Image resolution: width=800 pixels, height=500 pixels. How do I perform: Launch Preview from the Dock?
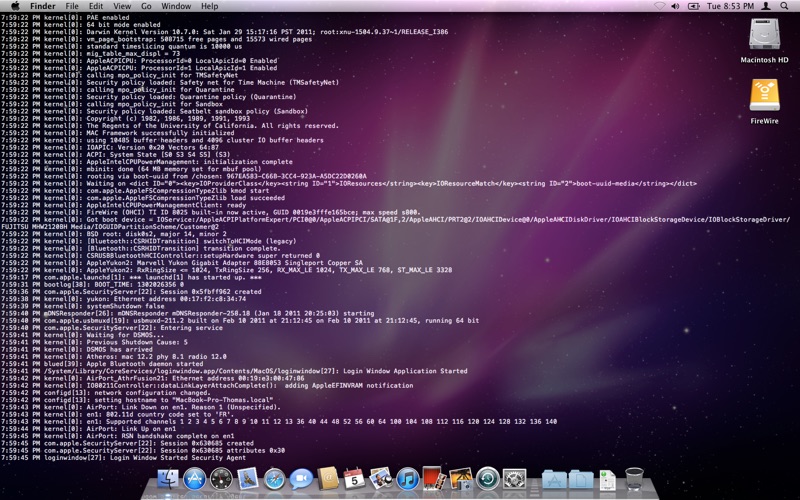(381, 479)
